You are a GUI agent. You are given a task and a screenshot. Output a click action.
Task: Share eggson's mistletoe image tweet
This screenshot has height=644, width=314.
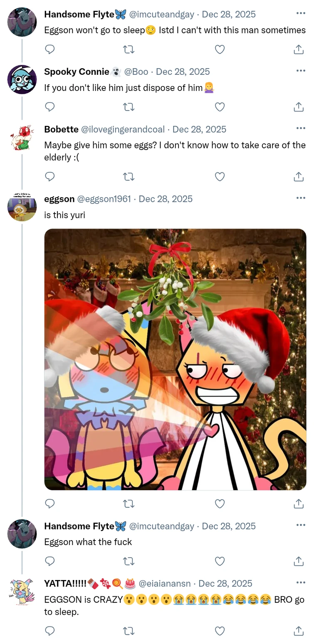point(298,504)
